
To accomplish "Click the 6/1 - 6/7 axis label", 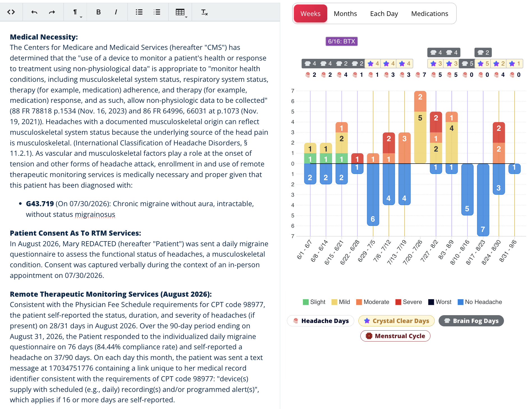I will 304,250.
